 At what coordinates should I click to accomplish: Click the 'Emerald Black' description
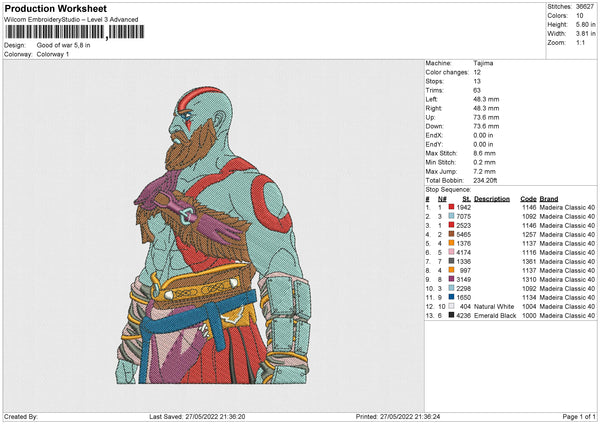[495, 316]
